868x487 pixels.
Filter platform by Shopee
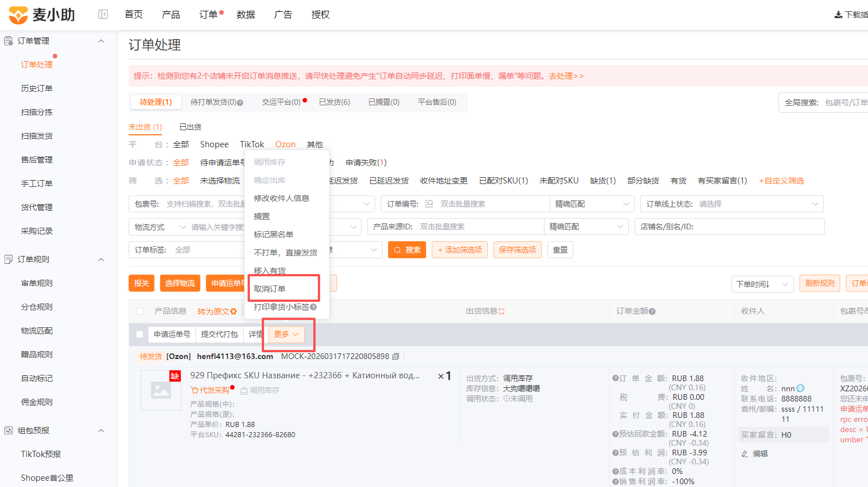click(x=214, y=144)
